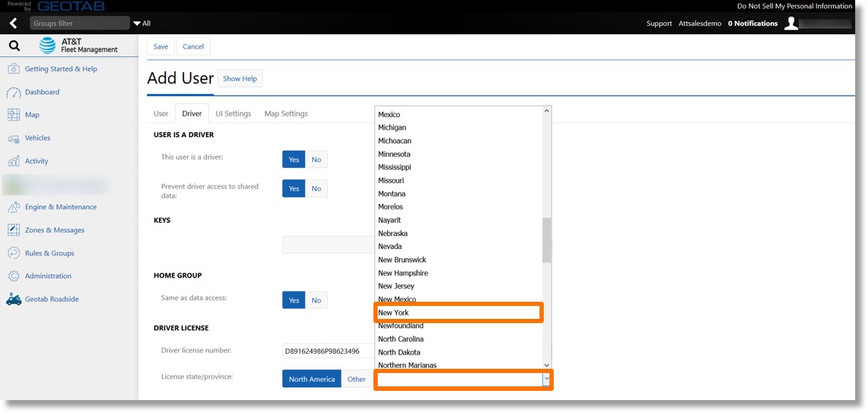Viewport: 868px width, 413px height.
Task: Open 0 Notifications
Action: click(753, 24)
